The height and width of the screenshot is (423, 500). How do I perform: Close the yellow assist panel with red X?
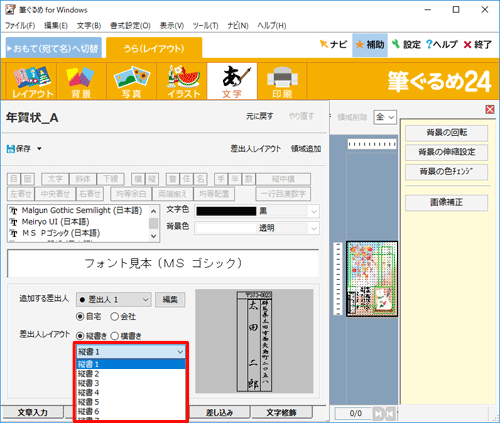[x=490, y=109]
